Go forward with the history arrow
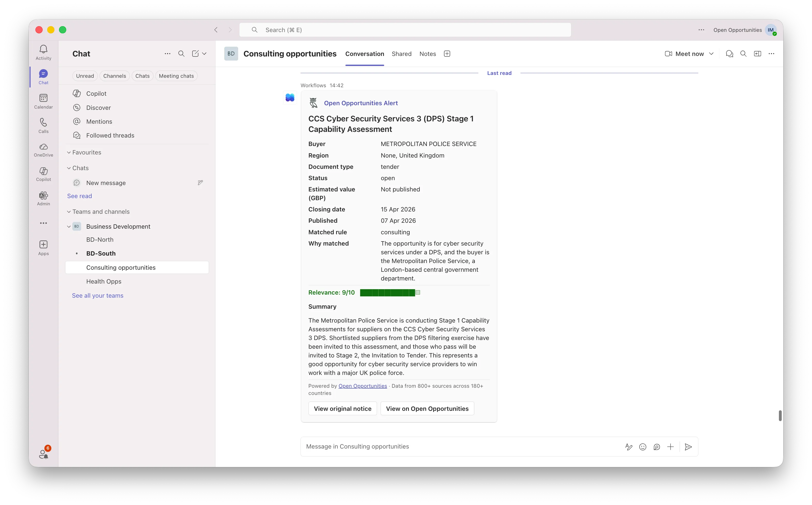Image resolution: width=812 pixels, height=505 pixels. [230, 30]
